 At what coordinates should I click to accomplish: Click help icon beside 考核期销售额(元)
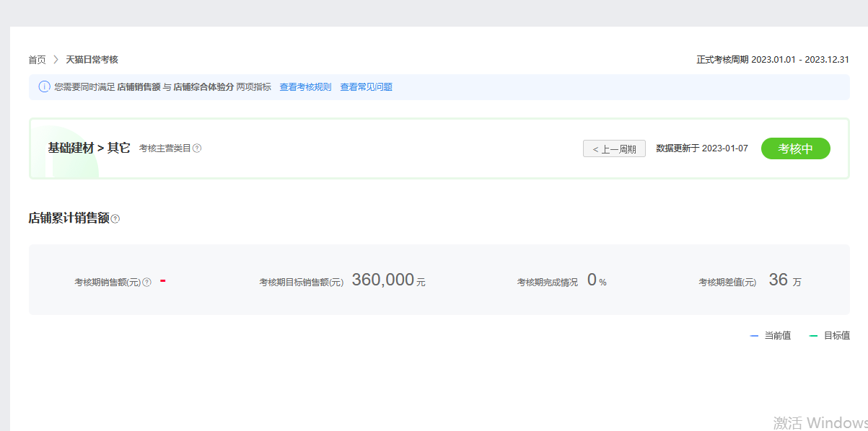click(x=147, y=283)
